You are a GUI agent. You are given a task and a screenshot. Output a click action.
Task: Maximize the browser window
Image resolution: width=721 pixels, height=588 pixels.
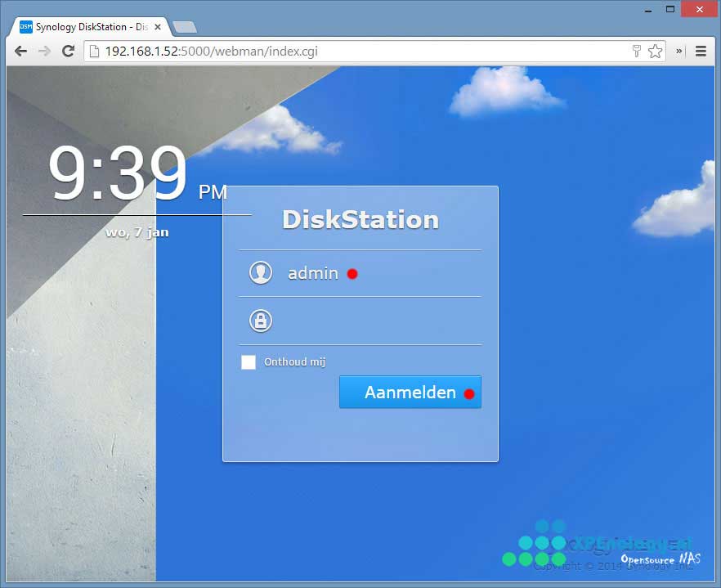tap(670, 9)
